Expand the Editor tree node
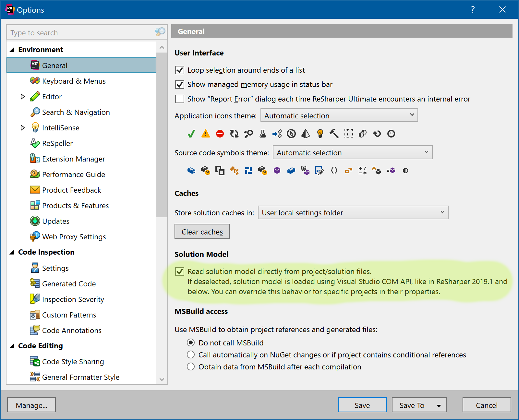The height and width of the screenshot is (420, 519). (22, 97)
